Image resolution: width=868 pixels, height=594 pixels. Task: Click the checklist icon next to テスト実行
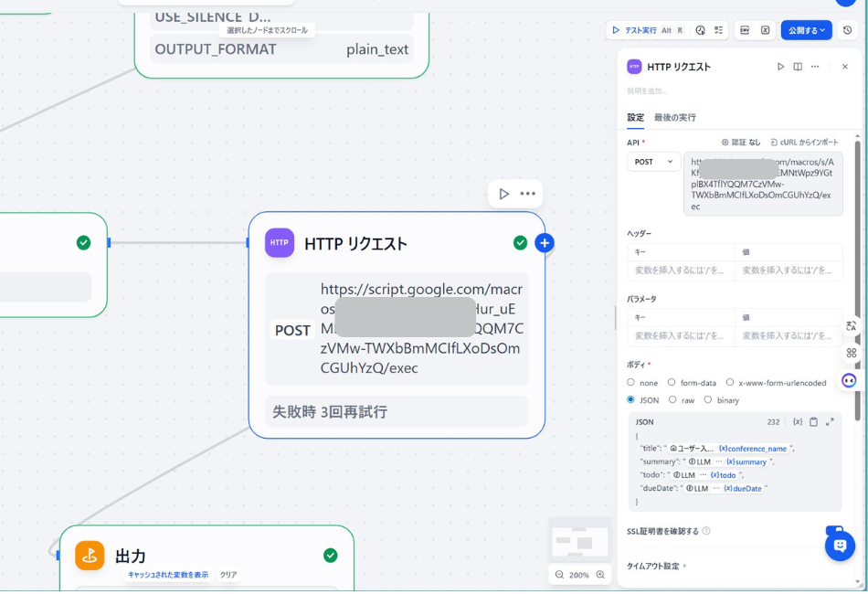tap(718, 30)
